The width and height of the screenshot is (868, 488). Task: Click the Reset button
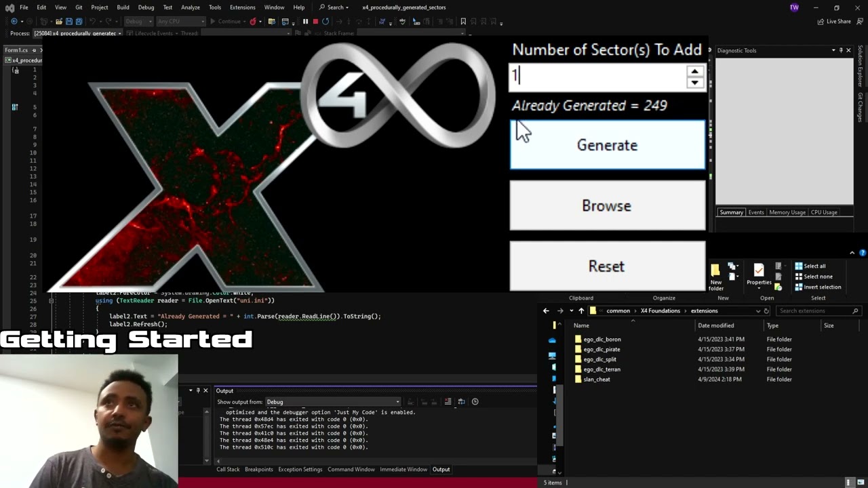tap(607, 266)
